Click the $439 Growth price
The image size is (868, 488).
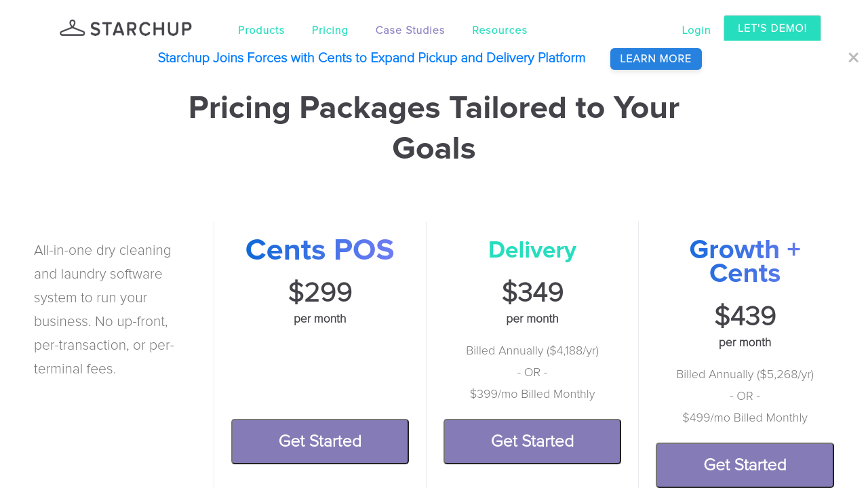[x=745, y=317]
